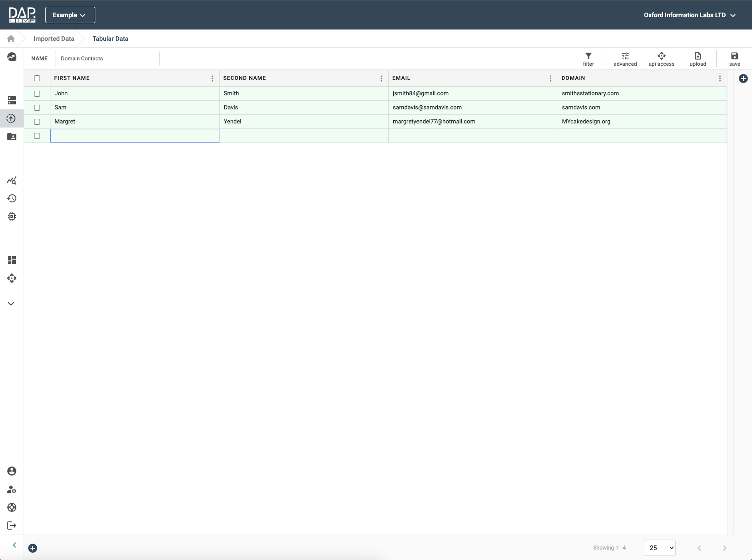Select the Margret row checkbox
This screenshot has height=560, width=752.
[37, 122]
